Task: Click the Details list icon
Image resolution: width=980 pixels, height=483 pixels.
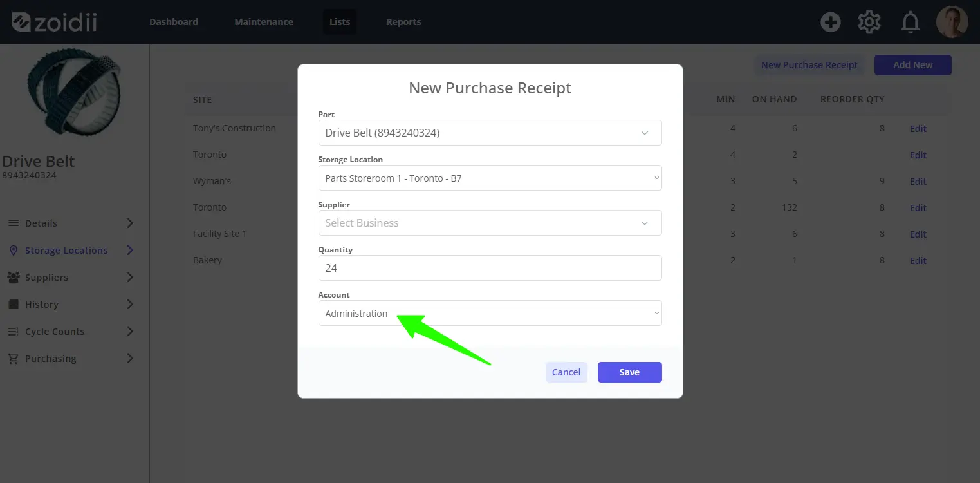Action: click(13, 223)
